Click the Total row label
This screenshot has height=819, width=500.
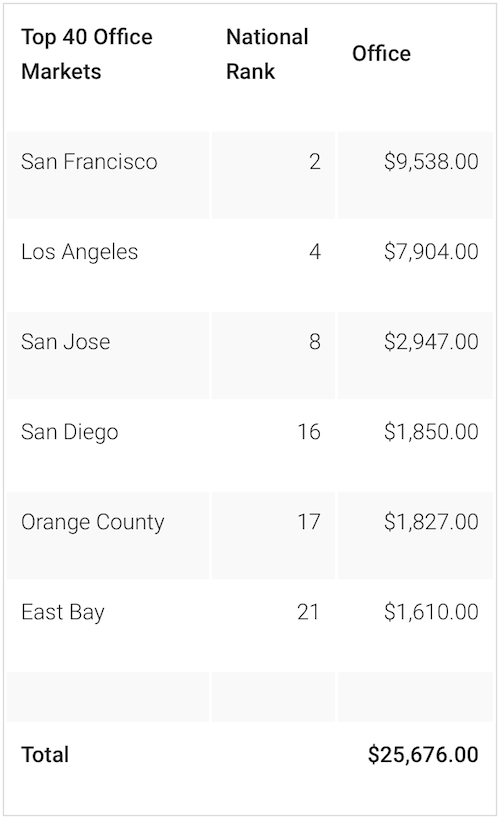tap(45, 755)
